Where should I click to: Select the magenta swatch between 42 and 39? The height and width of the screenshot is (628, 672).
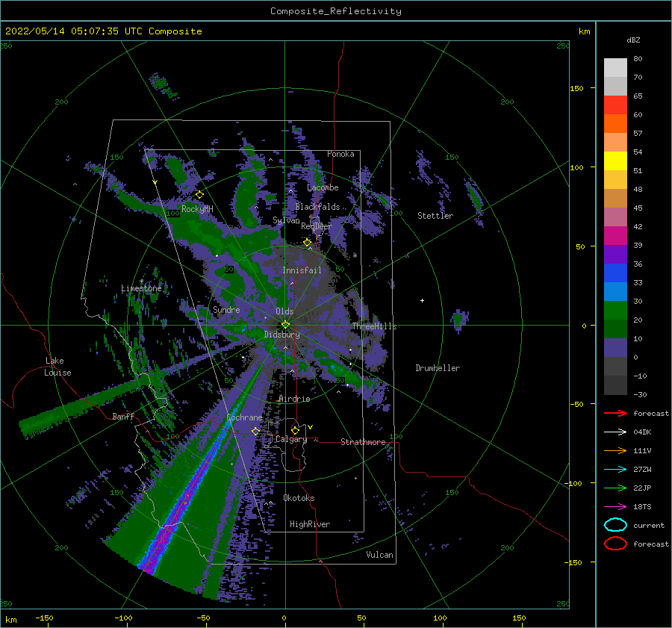(x=615, y=236)
